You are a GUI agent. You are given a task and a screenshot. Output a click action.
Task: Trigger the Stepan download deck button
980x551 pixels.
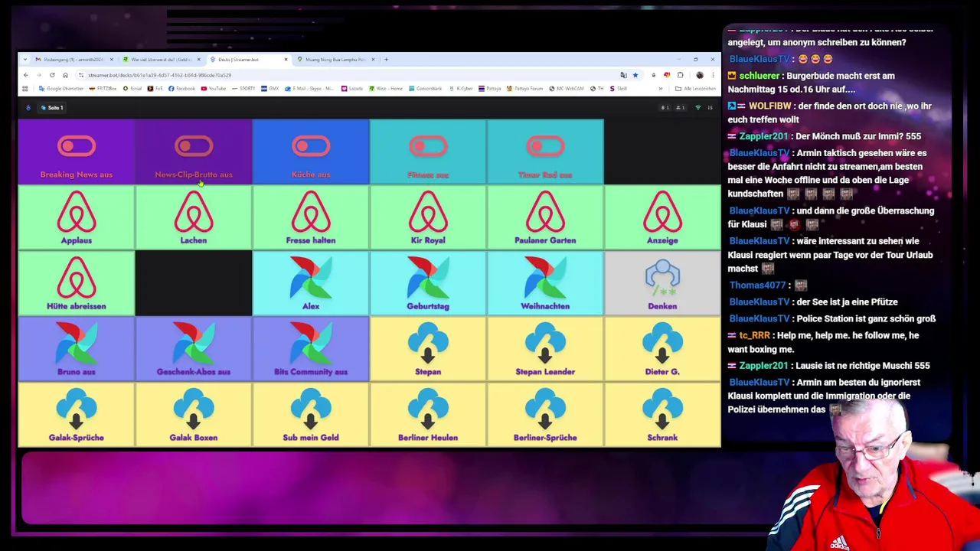coord(427,349)
